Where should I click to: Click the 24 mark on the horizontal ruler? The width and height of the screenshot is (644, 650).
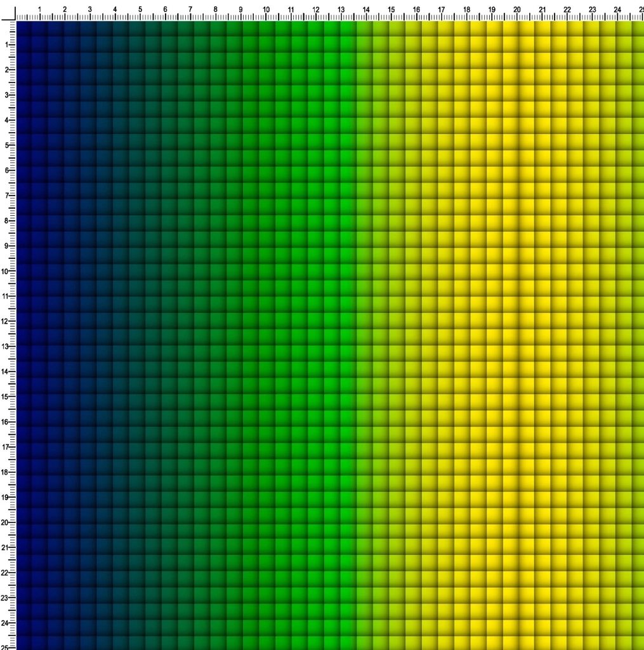click(617, 9)
